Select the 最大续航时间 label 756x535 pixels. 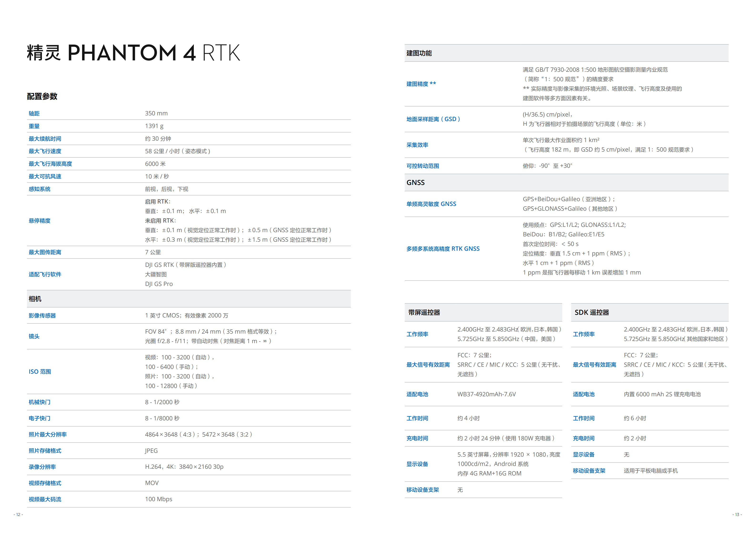pyautogui.click(x=45, y=139)
